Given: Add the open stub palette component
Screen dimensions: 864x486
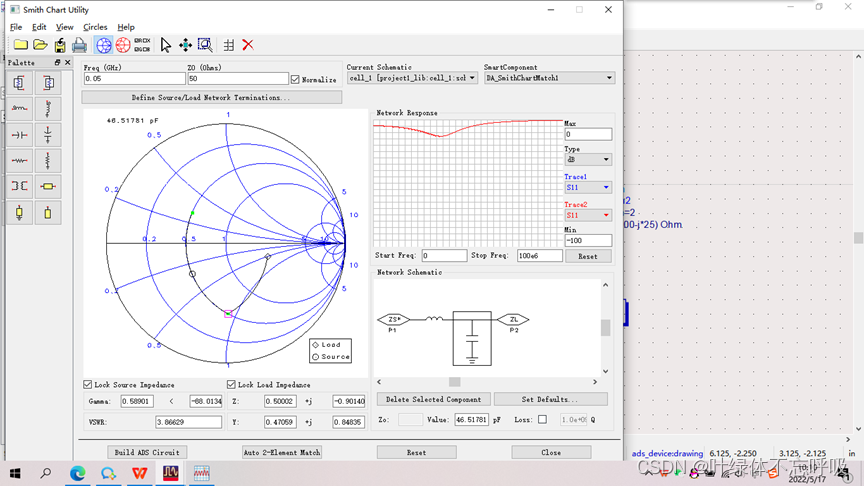Looking at the screenshot, I should (x=48, y=213).
